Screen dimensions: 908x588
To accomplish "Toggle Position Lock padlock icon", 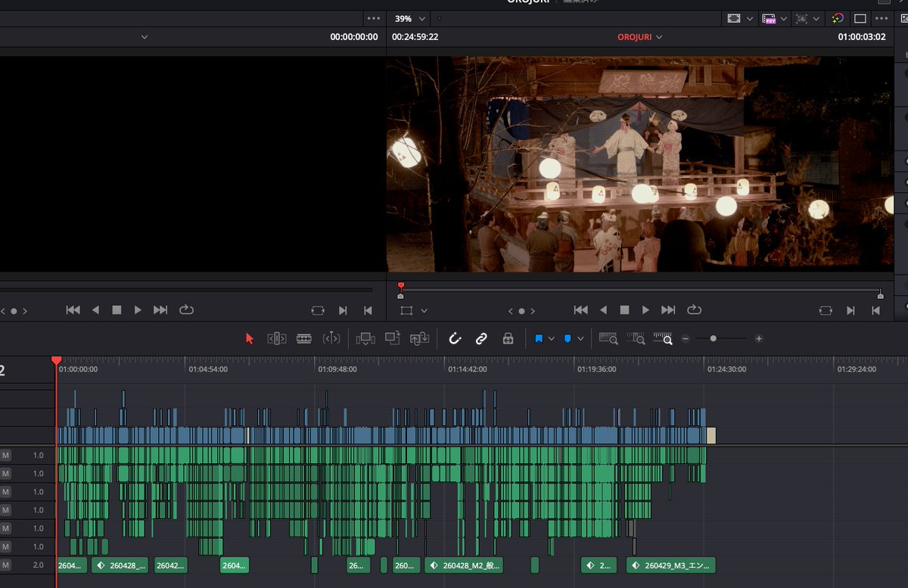I will pyautogui.click(x=508, y=339).
